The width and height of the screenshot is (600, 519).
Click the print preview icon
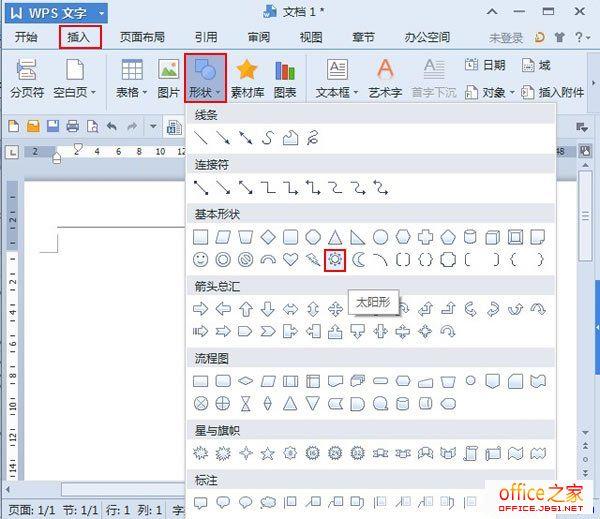pyautogui.click(x=93, y=126)
